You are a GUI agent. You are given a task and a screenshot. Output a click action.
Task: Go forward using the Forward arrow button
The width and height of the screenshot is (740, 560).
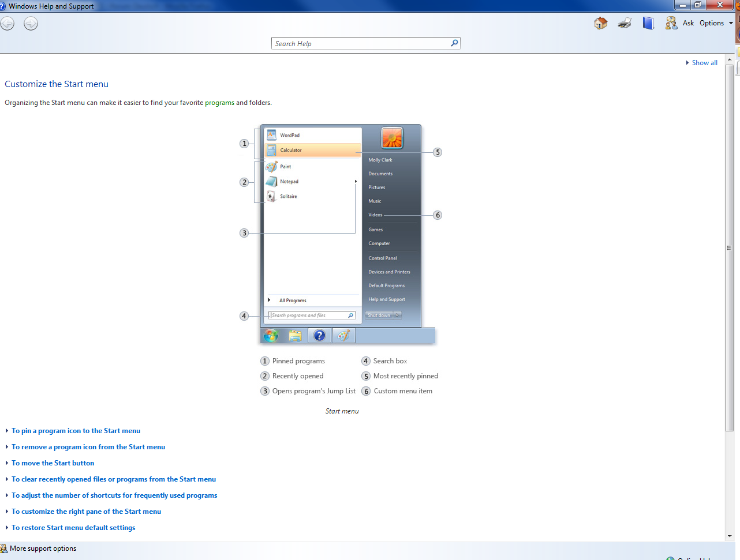point(31,24)
